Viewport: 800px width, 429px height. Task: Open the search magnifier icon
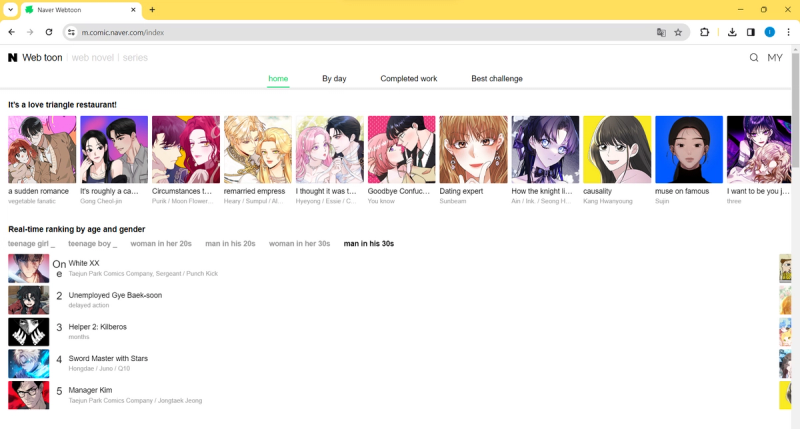754,58
